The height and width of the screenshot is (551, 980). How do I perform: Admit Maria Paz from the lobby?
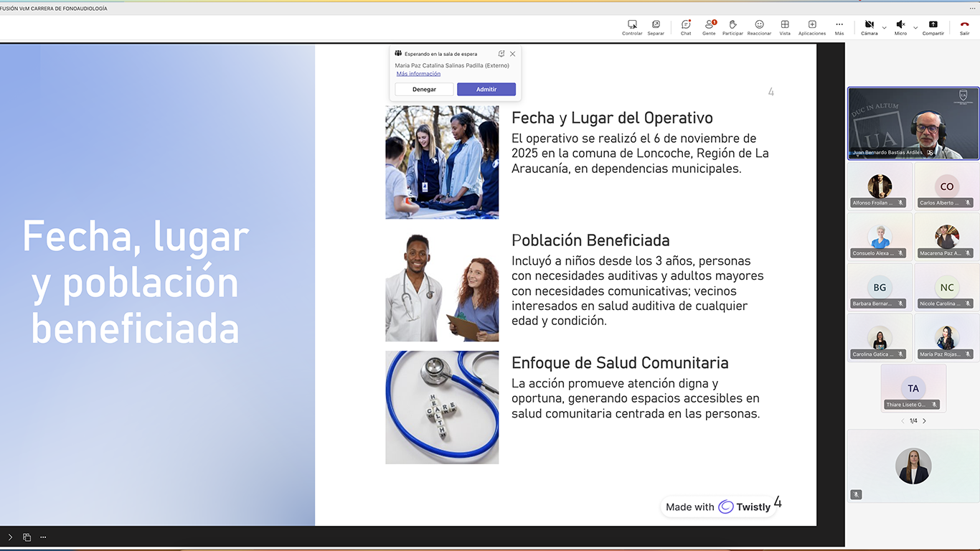[x=486, y=89]
